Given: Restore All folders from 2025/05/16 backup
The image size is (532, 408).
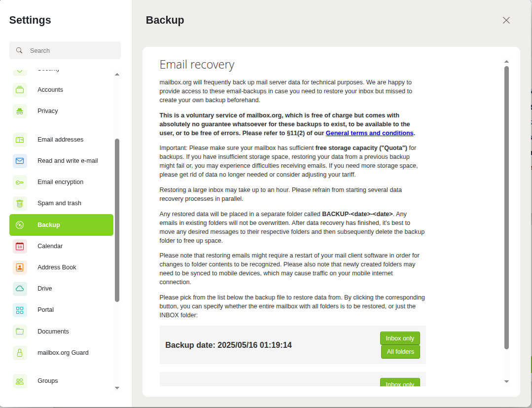Looking at the screenshot, I should tap(400, 352).
